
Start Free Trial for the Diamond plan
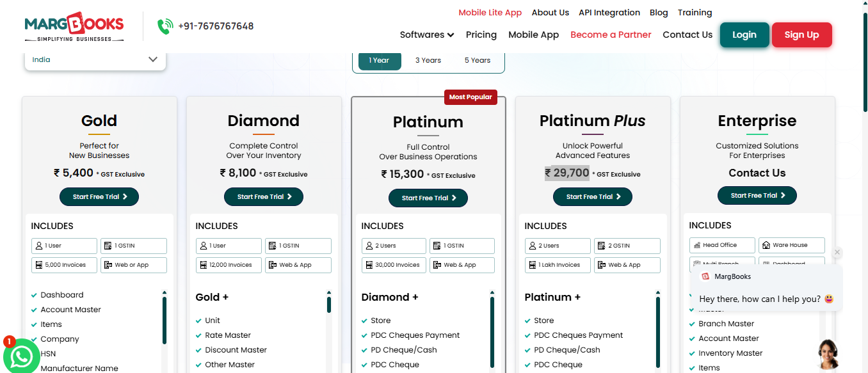(x=264, y=196)
